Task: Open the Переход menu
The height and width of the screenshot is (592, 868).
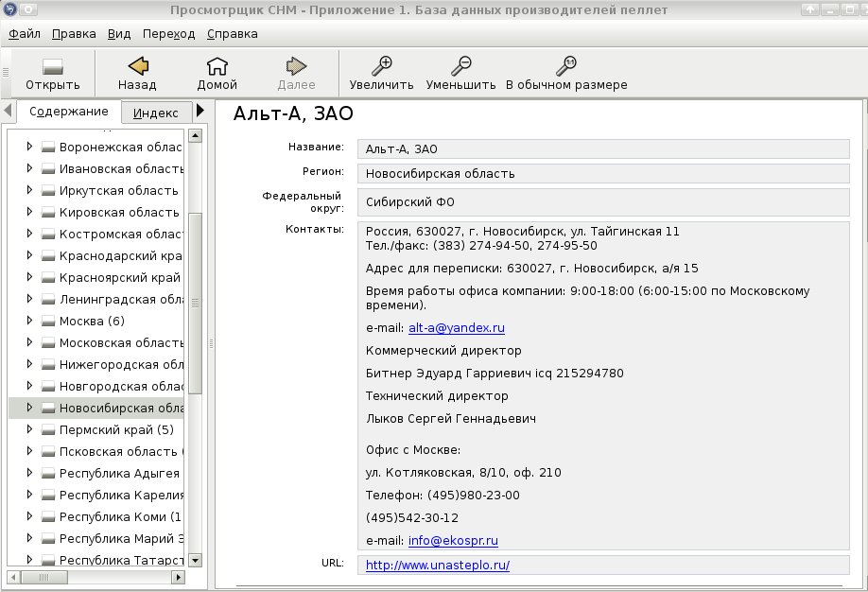Action: (169, 34)
